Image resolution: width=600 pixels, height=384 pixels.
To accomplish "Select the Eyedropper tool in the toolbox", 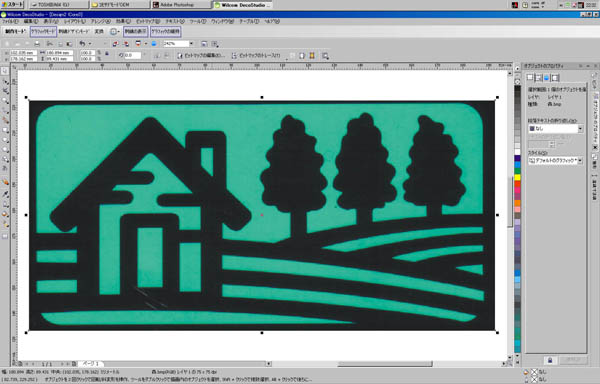I will click(5, 194).
